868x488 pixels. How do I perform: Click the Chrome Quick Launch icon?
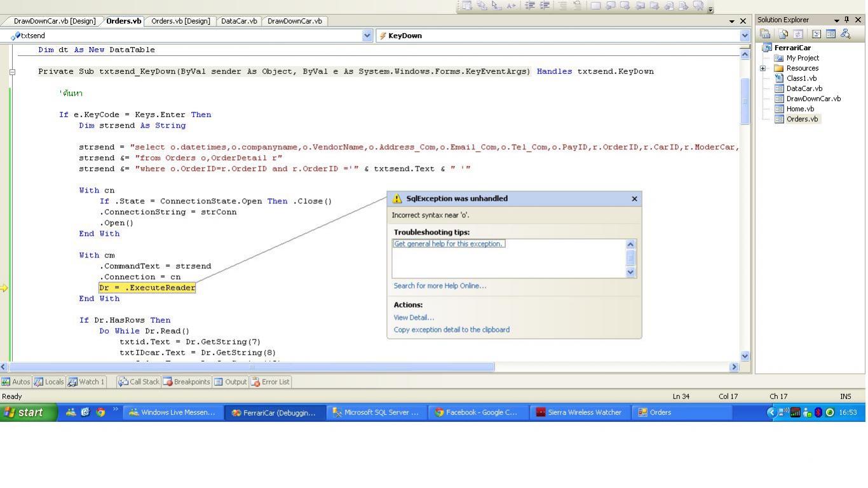100,412
